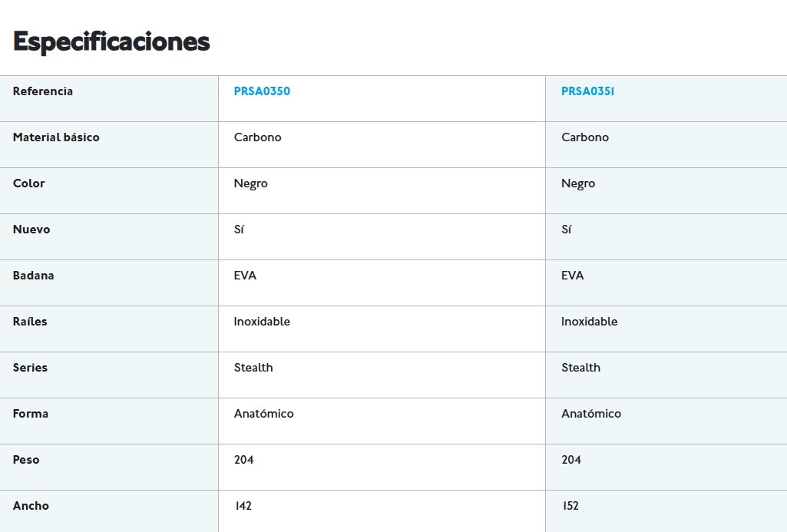Click the Material básico row label
Viewport: 787px width, 532px height.
pyautogui.click(x=56, y=137)
